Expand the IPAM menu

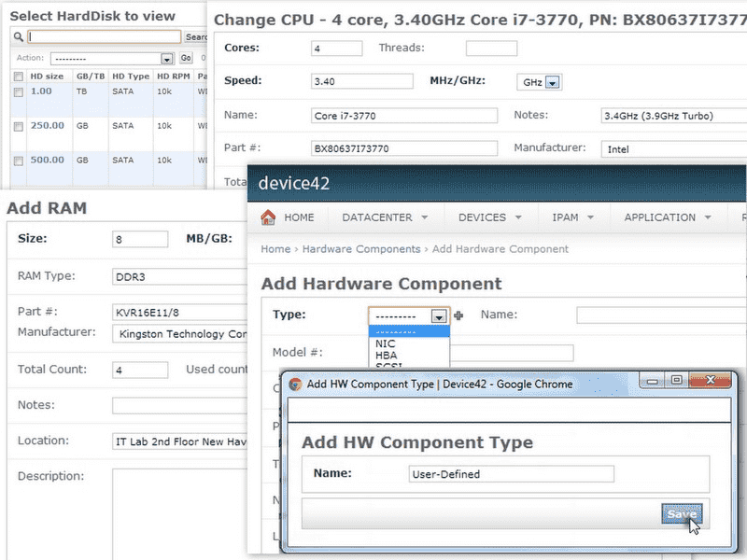572,217
